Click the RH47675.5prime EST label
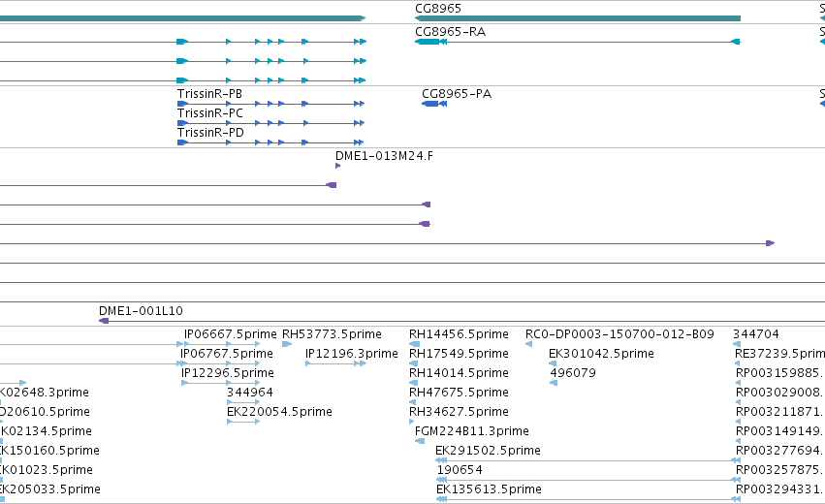This screenshot has height=504, width=825. [x=459, y=393]
